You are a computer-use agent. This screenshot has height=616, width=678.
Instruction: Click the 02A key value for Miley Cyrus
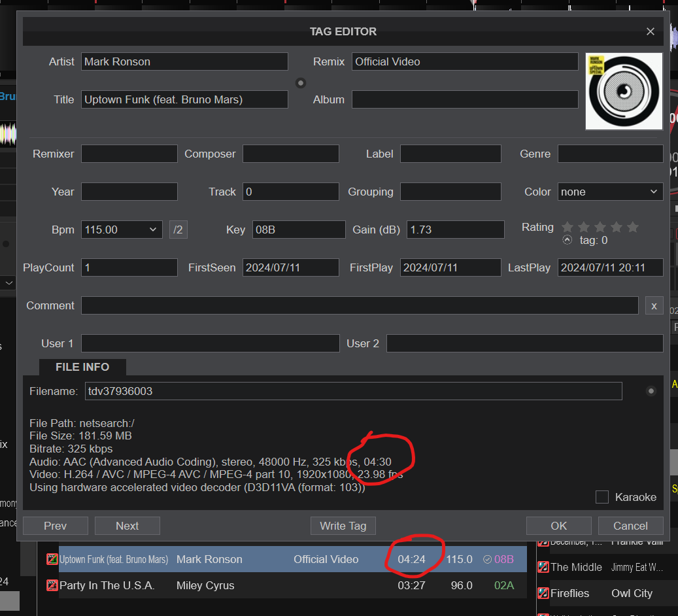503,586
